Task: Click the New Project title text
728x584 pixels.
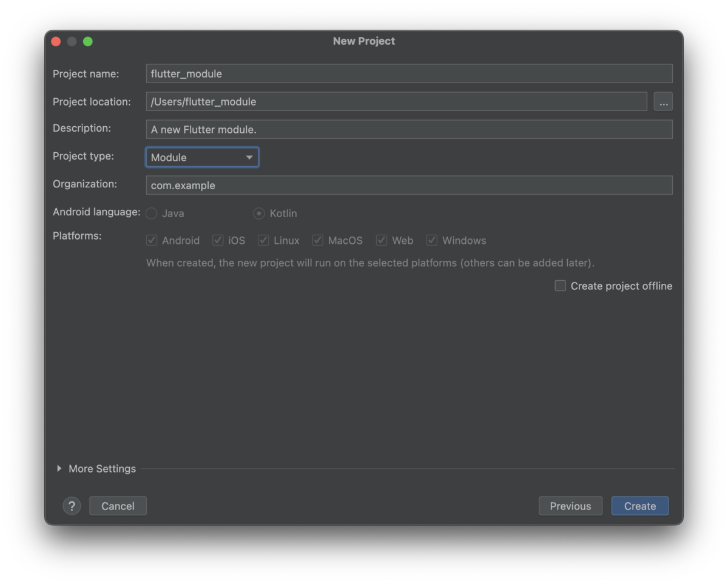Action: click(364, 41)
